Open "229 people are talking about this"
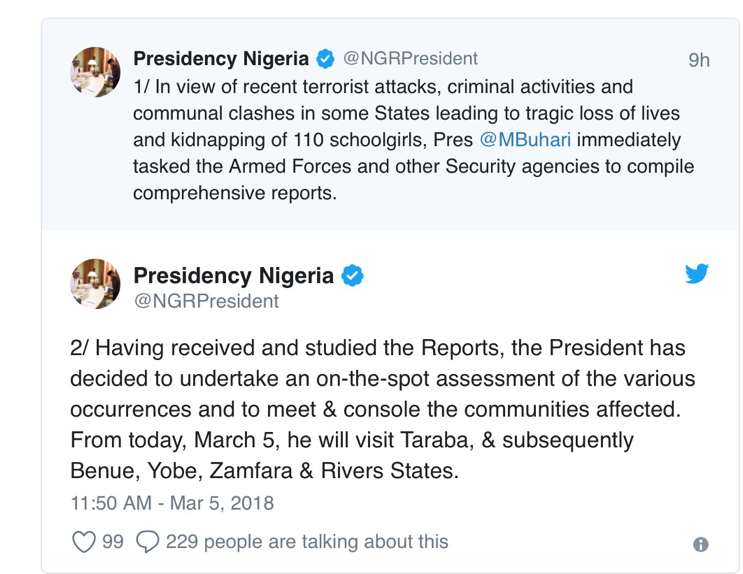743x574 pixels. [307, 542]
